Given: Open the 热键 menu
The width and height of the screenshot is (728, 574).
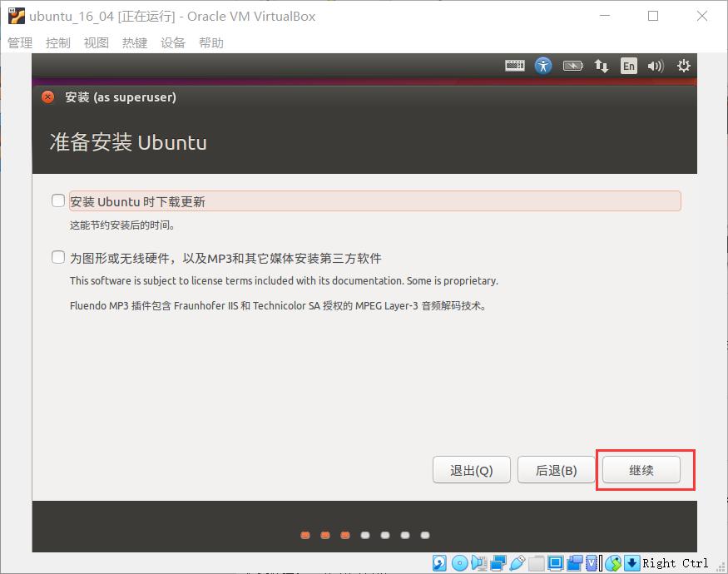Looking at the screenshot, I should coord(135,42).
